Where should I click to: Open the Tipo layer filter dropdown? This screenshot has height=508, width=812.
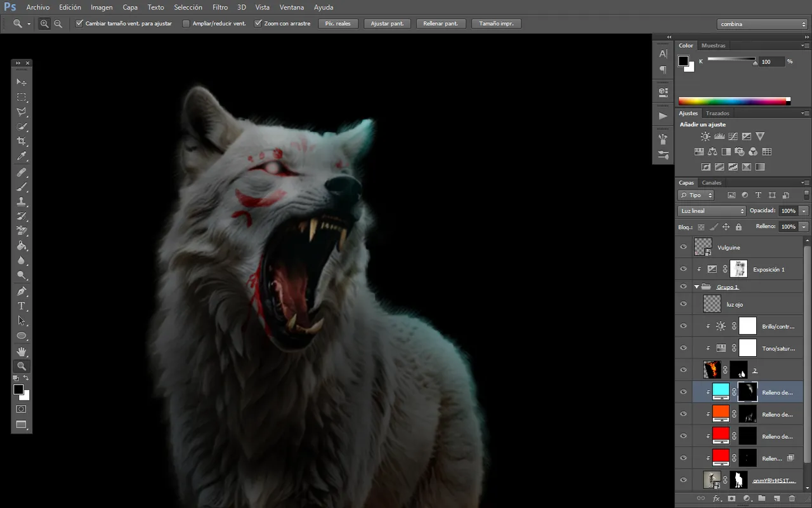696,196
